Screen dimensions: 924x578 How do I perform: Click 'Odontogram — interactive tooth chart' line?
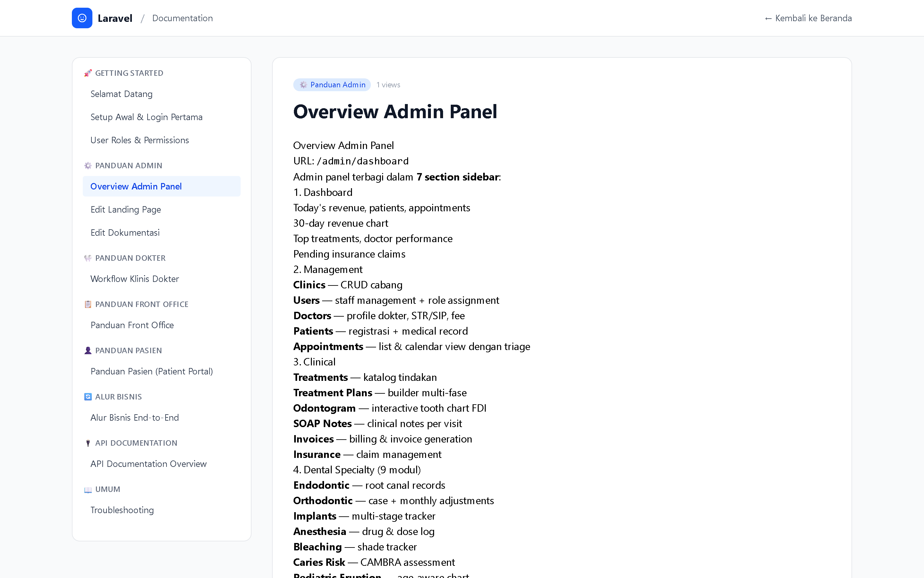click(x=390, y=408)
